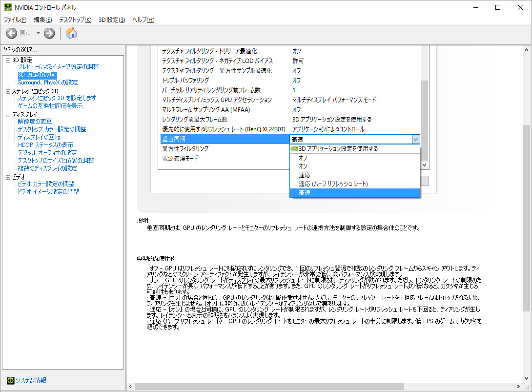The image size is (532, 392).
Task: Select the 異方性フィルタリング setting row
Action: [x=225, y=149]
